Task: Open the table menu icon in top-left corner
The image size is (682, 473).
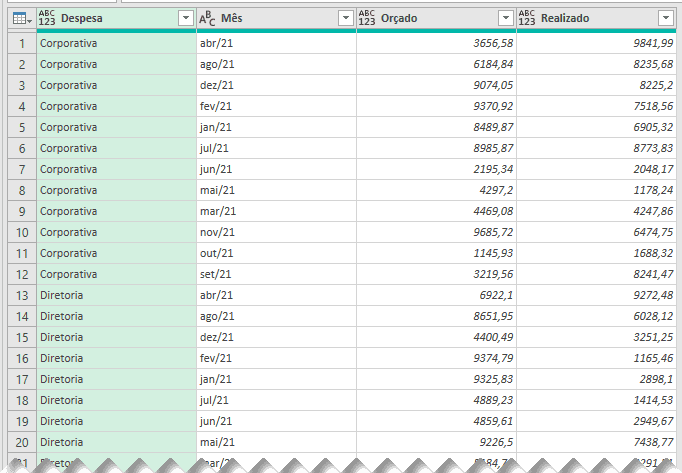Action: click(x=18, y=18)
